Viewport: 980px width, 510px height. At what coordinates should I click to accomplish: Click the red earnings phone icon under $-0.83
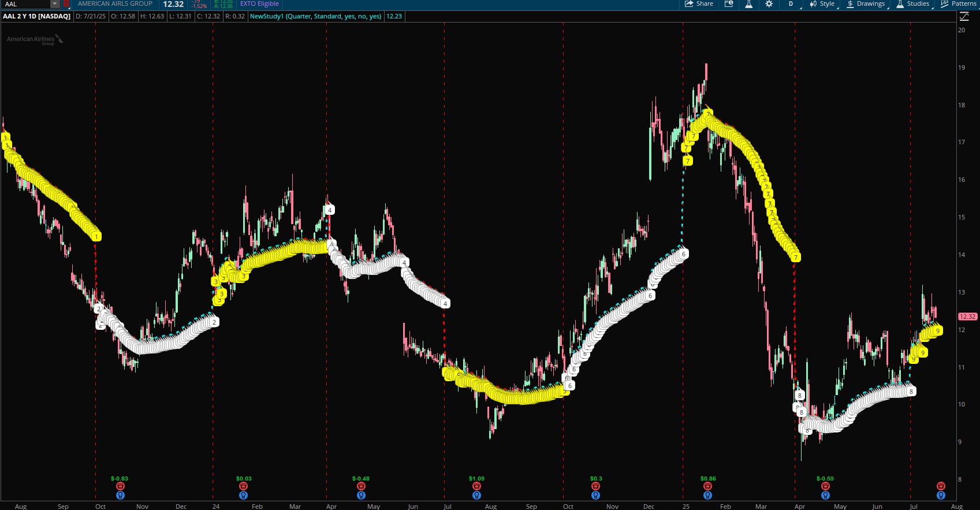click(120, 486)
